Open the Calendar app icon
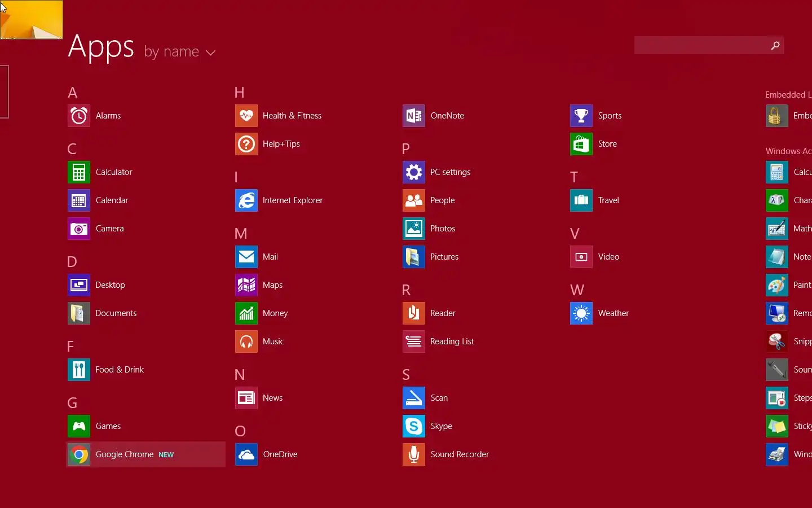812x508 pixels. [79, 200]
